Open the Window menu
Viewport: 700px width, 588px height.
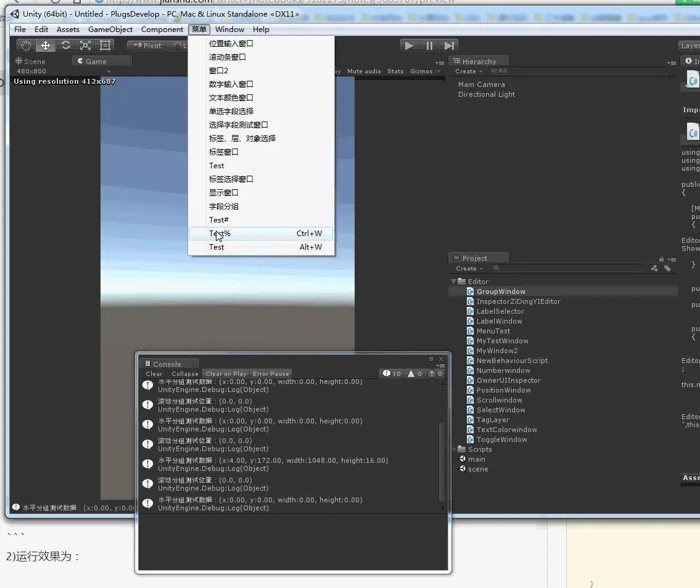point(229,30)
